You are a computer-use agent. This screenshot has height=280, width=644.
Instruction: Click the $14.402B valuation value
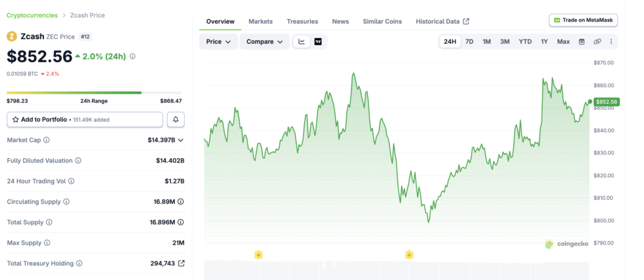pos(170,161)
